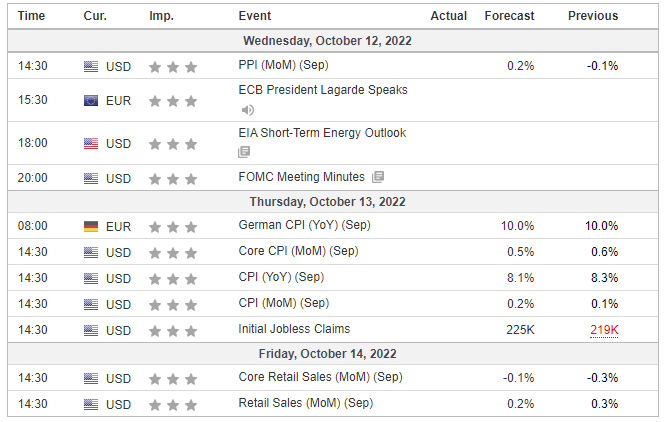
Task: Open the PPI (MoM) (Sep) event
Action: coord(283,65)
